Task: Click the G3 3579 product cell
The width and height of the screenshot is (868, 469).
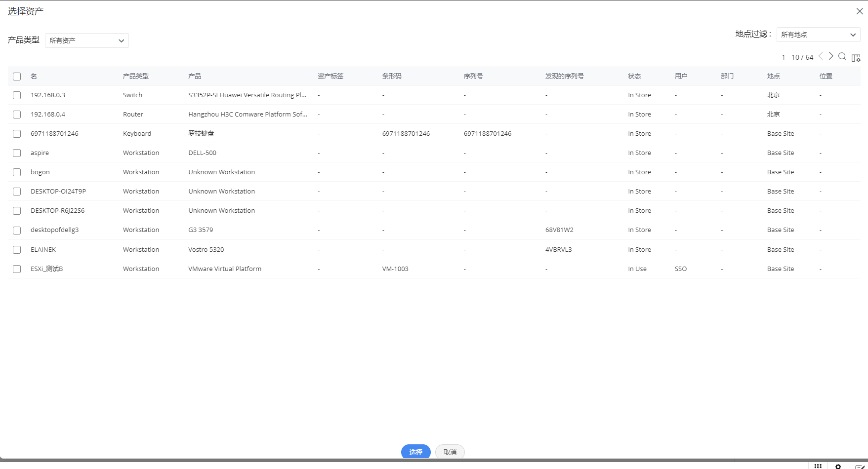Action: [201, 230]
